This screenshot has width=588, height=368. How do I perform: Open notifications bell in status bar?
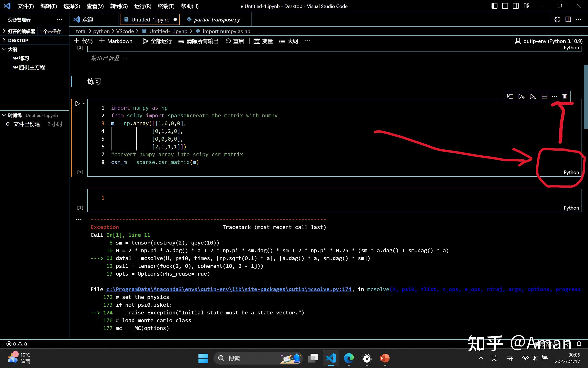click(579, 344)
